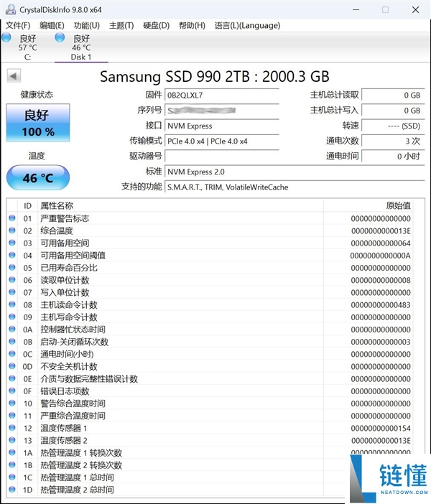Click the PCIe 4.0 x4 transfer mode field
Screen dimensions: 431x504
(222, 141)
